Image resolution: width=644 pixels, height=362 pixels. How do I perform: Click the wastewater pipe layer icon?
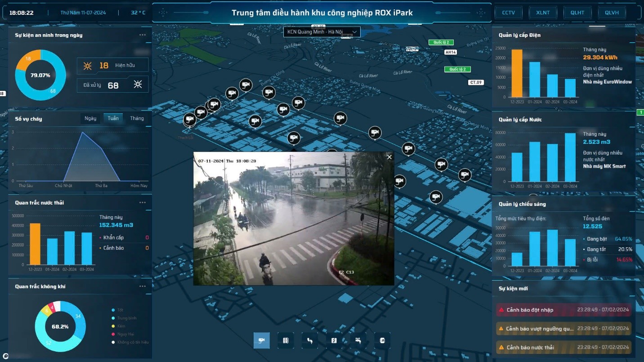310,340
